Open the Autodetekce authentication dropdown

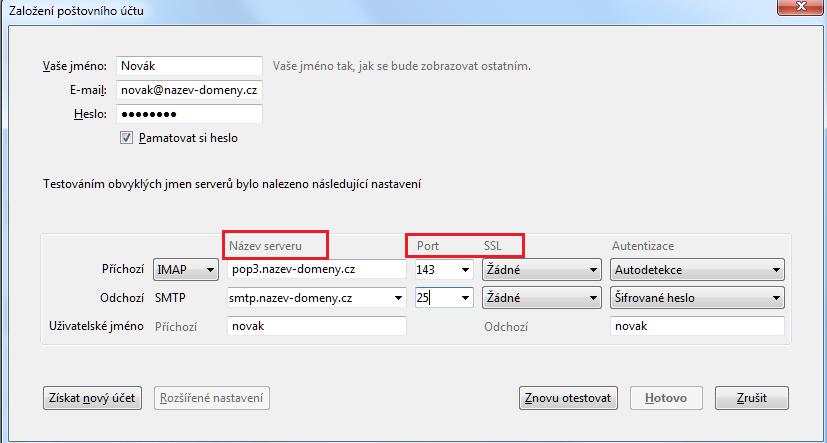tap(697, 270)
